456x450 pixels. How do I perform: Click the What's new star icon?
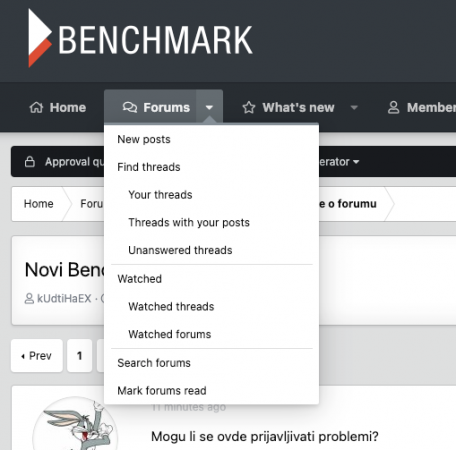pos(249,107)
